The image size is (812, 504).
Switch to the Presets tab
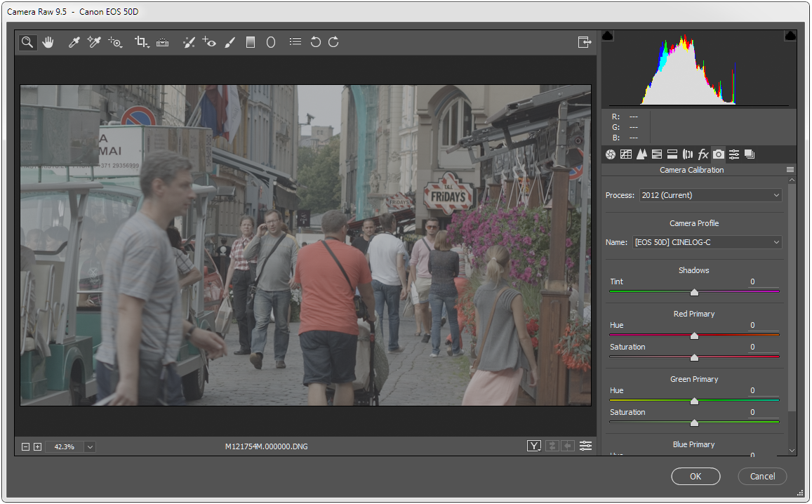click(734, 154)
